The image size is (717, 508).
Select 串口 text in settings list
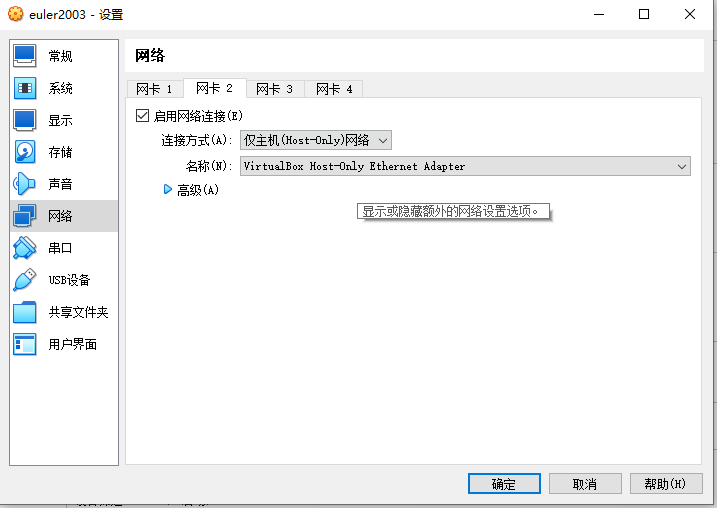click(x=60, y=248)
